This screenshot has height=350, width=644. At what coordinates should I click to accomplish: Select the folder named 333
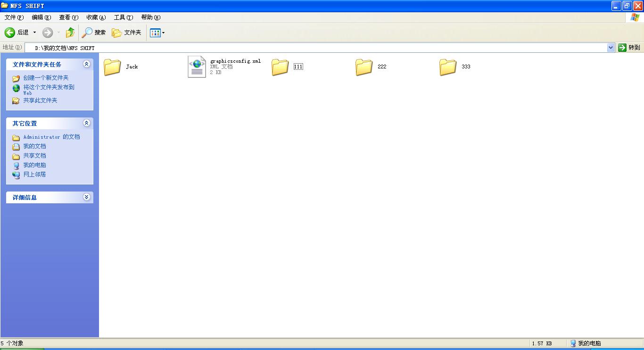point(448,67)
